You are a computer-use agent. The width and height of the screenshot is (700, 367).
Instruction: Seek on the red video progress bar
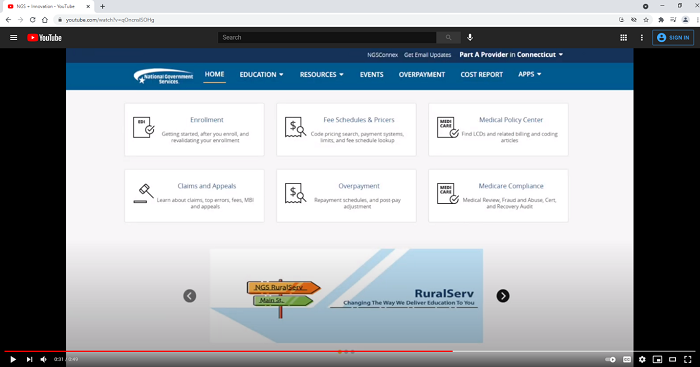pos(350,351)
